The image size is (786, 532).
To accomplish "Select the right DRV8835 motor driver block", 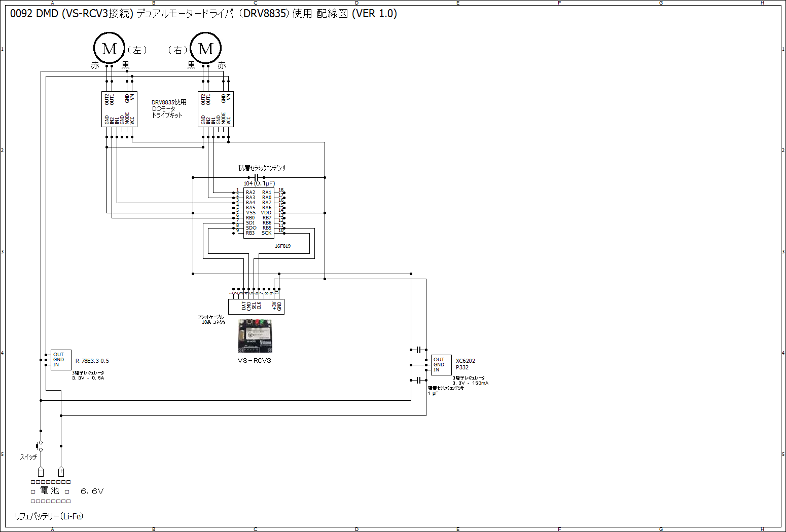I will (216, 109).
